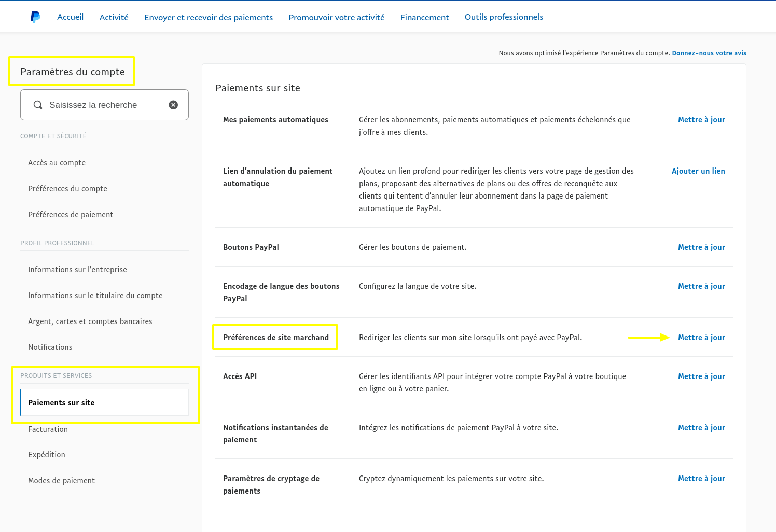This screenshot has height=532, width=776.
Task: Open the Facturation section
Action: click(48, 429)
